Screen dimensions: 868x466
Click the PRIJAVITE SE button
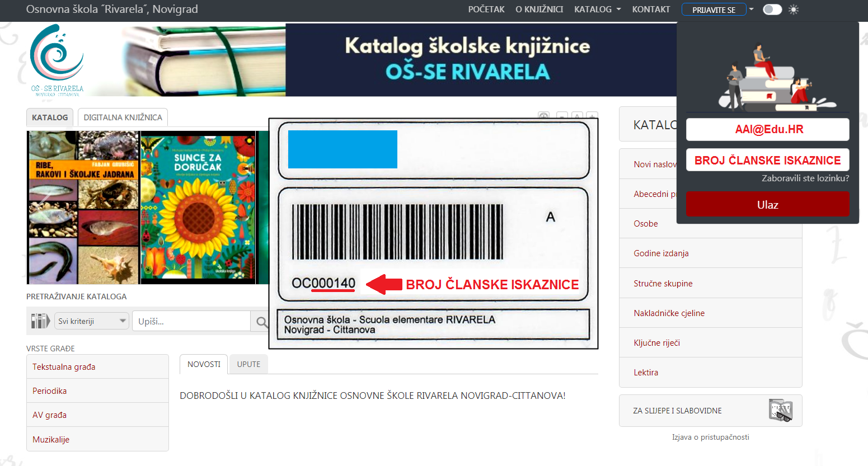tap(714, 10)
